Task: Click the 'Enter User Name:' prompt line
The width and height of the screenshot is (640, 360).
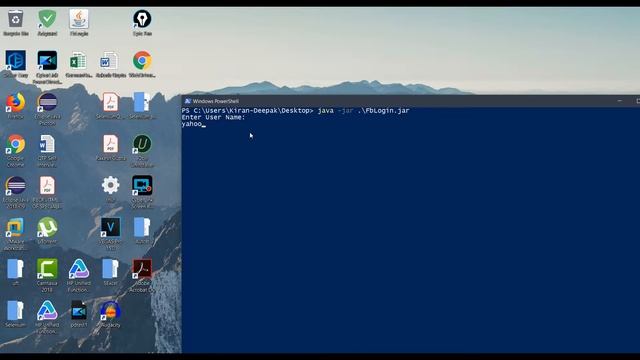Action: 213,117
